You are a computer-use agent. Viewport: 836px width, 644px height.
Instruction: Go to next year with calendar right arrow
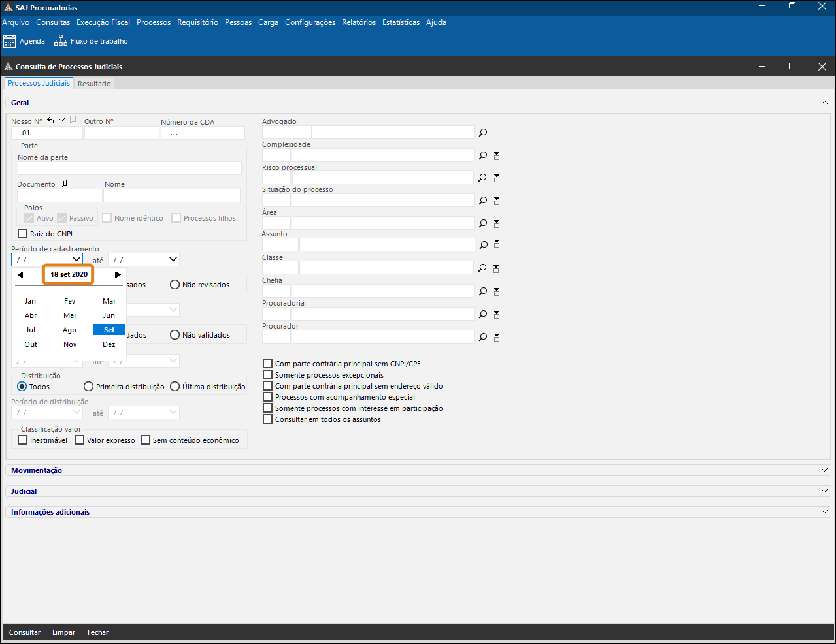[x=118, y=275]
